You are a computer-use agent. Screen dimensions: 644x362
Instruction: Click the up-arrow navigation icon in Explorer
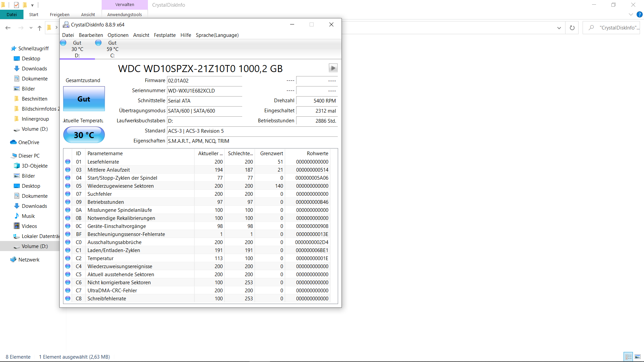tap(40, 28)
